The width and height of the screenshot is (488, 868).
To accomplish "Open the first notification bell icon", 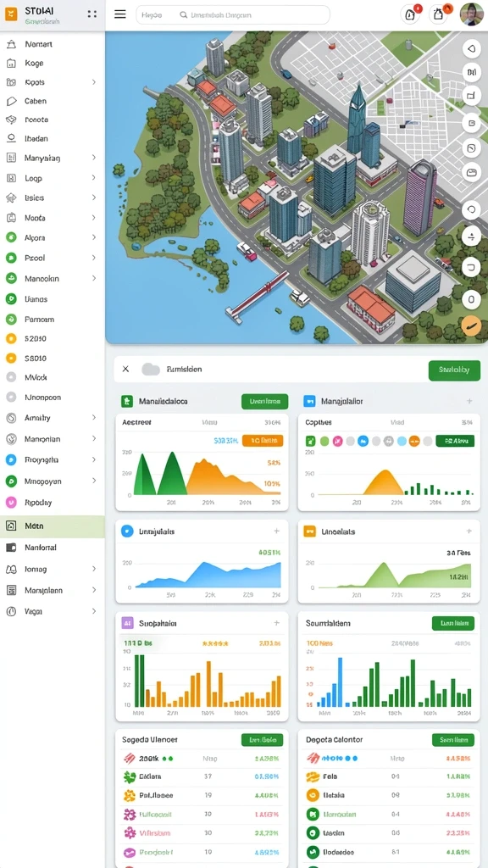I will point(410,15).
